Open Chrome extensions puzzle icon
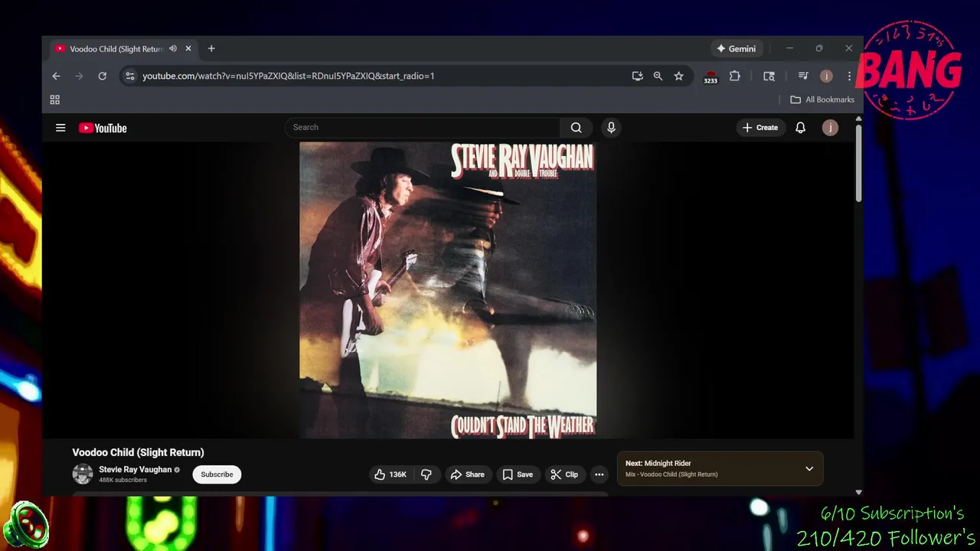This screenshot has height=551, width=980. (x=735, y=76)
